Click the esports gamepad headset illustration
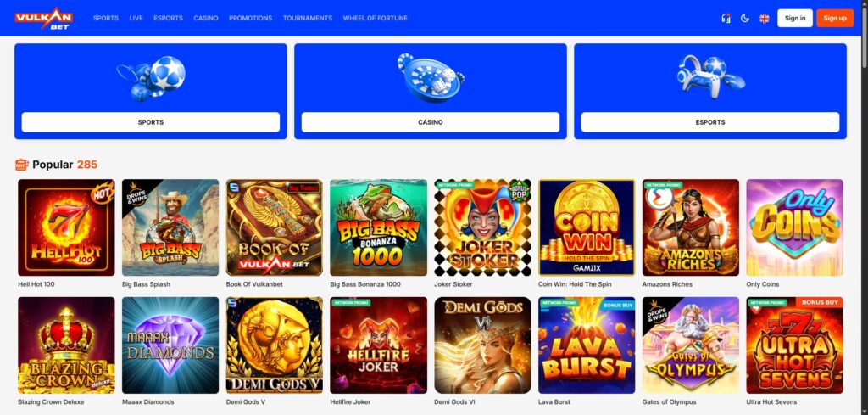 click(710, 77)
